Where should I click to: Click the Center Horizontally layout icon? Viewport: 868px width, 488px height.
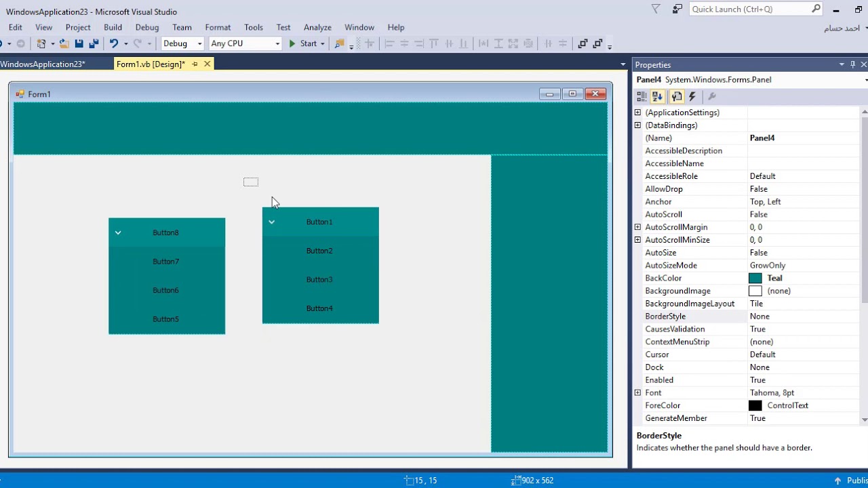(548, 43)
